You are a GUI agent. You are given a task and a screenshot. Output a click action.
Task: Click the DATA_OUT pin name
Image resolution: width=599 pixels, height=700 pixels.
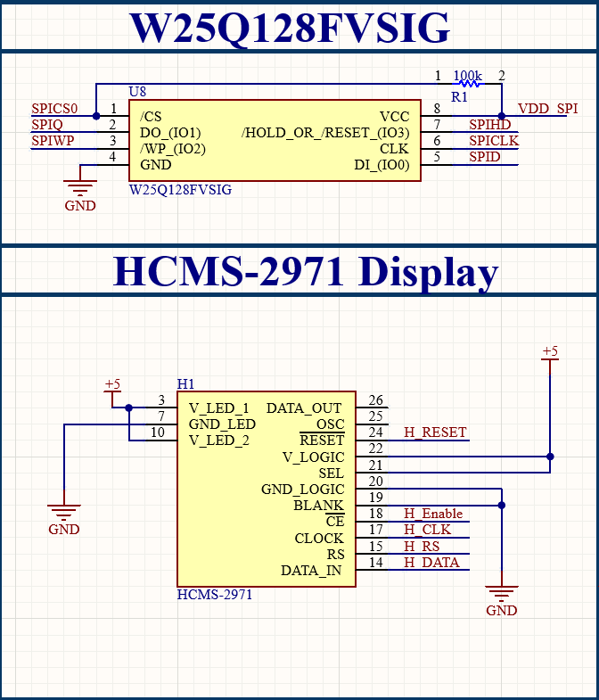(304, 408)
